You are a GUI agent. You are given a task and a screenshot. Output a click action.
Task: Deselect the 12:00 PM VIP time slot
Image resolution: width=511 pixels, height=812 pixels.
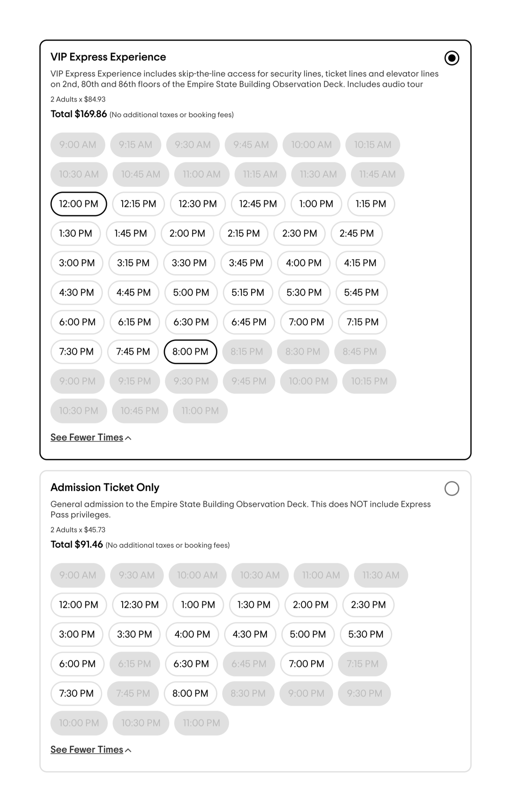pyautogui.click(x=78, y=204)
